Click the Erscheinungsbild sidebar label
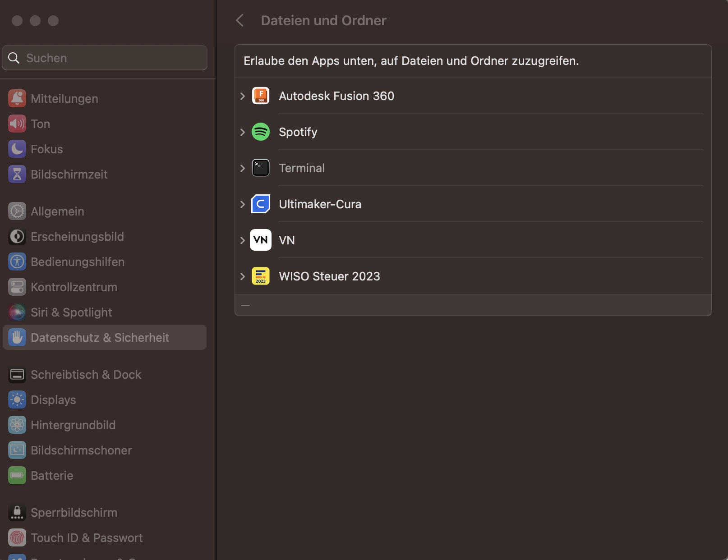Image resolution: width=728 pixels, height=560 pixels. pos(77,237)
